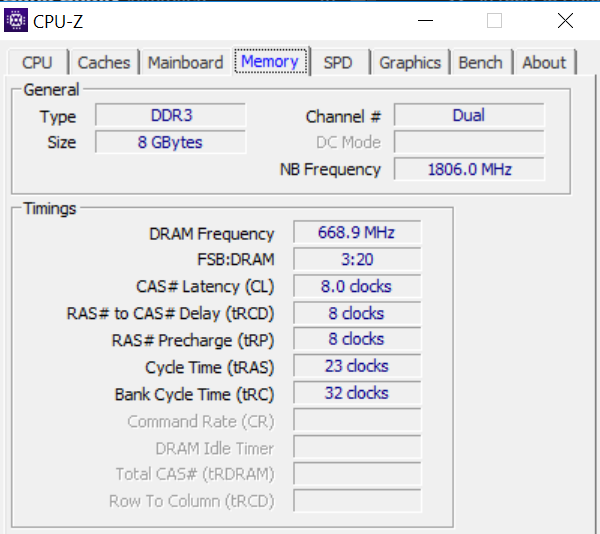600x534 pixels.
Task: Click the Size label
Action: tap(62, 142)
